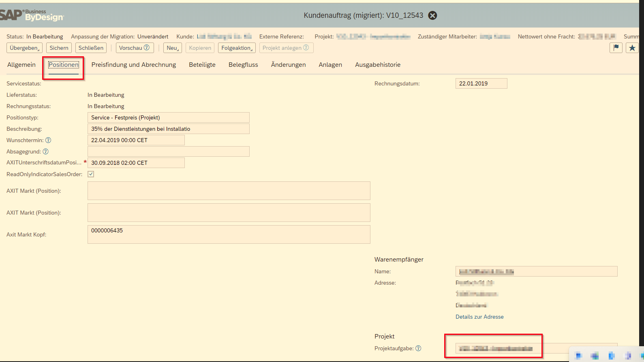Viewport: 644px width, 362px height.
Task: Click the Rechnungsdatum field
Action: coord(481,83)
